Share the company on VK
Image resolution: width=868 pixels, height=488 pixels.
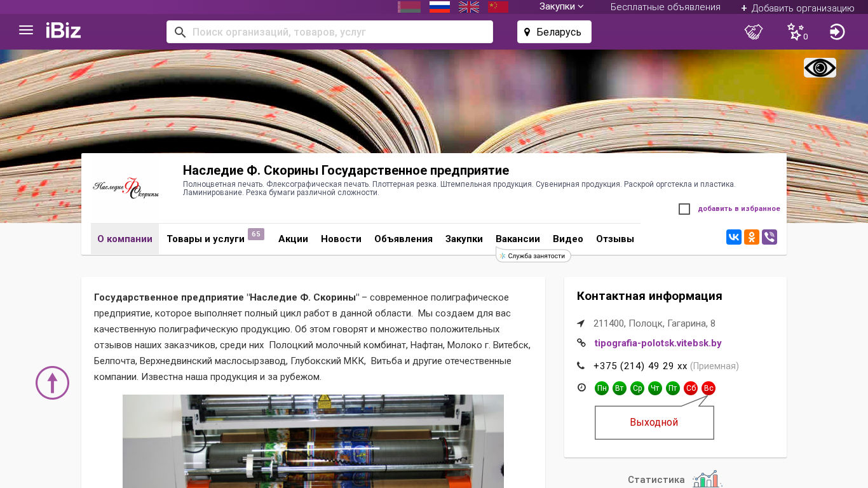(734, 237)
